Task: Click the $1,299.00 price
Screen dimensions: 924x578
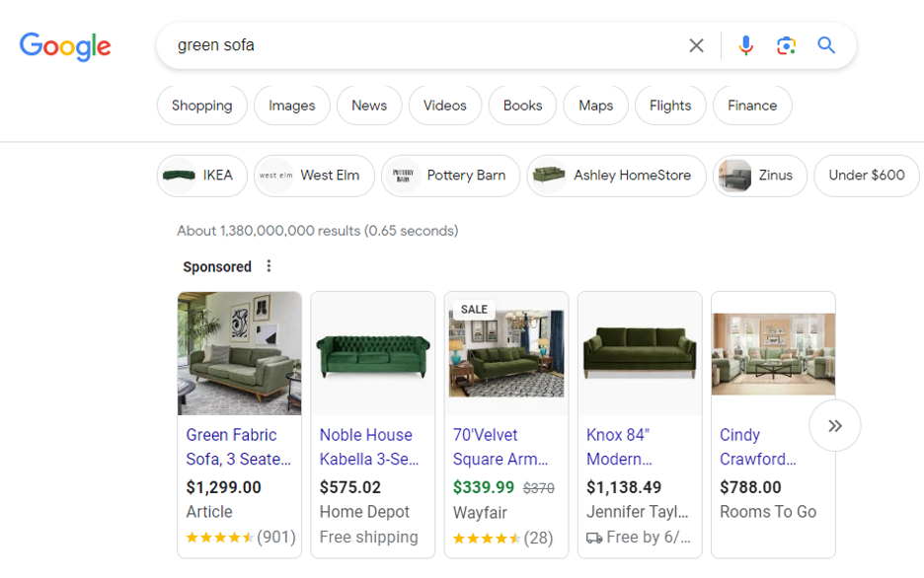Action: click(223, 487)
